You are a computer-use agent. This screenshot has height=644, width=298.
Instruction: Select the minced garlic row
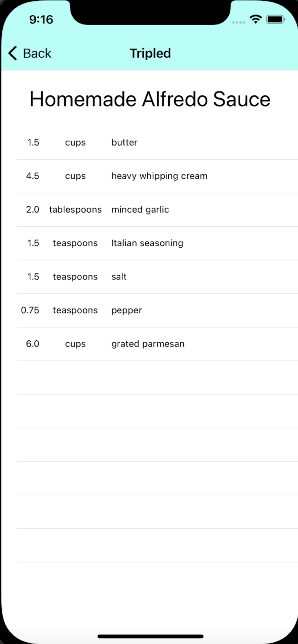click(x=157, y=210)
